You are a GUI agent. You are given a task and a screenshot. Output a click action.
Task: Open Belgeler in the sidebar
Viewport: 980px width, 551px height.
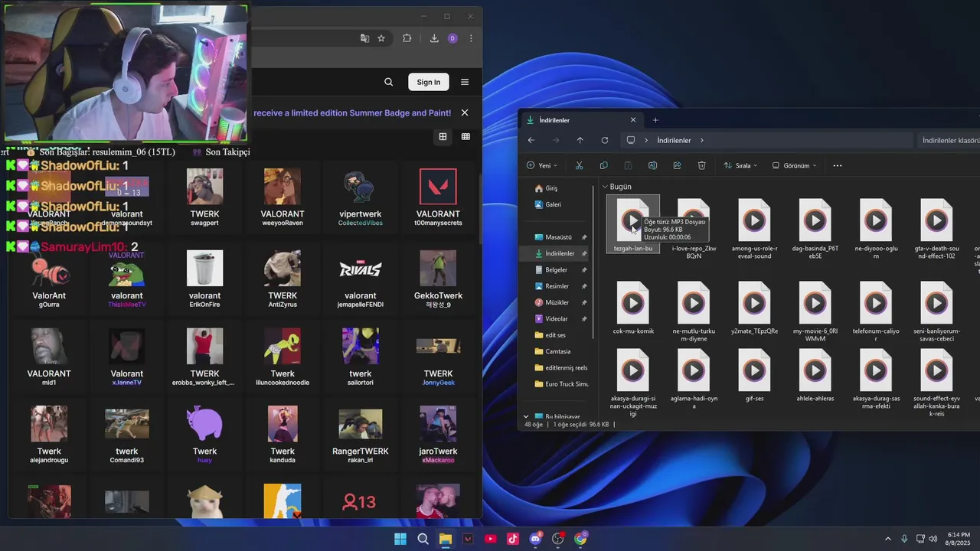(557, 269)
